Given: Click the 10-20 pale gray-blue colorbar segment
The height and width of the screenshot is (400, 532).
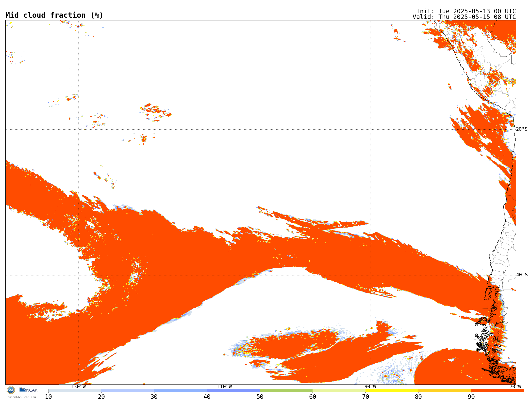Looking at the screenshot, I should click(75, 391).
